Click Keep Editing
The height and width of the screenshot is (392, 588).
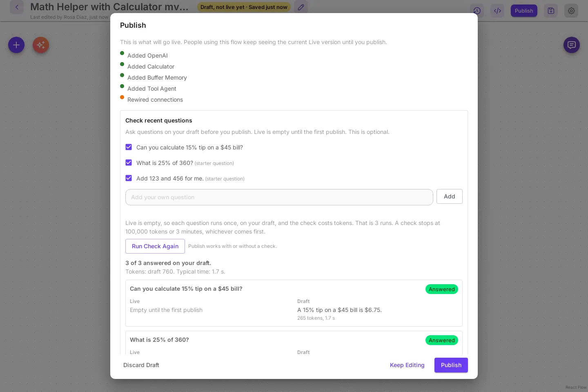click(407, 365)
